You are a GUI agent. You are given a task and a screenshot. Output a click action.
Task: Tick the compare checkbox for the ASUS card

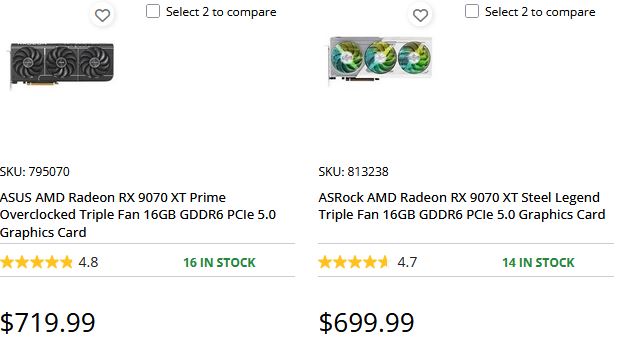[x=153, y=11]
